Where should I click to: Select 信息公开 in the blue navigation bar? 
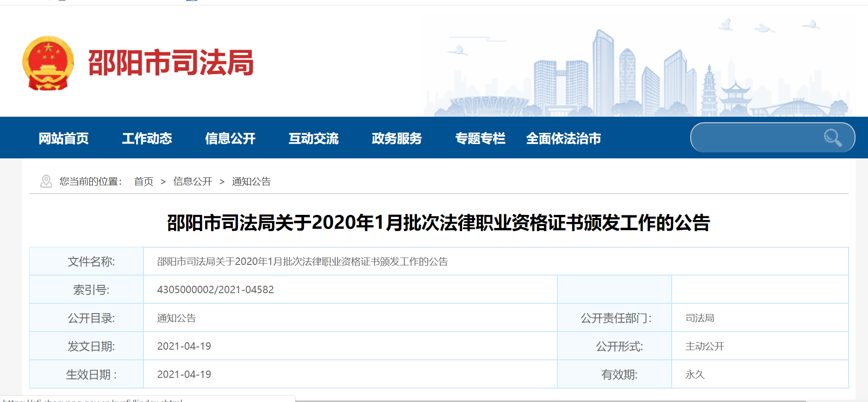[230, 138]
